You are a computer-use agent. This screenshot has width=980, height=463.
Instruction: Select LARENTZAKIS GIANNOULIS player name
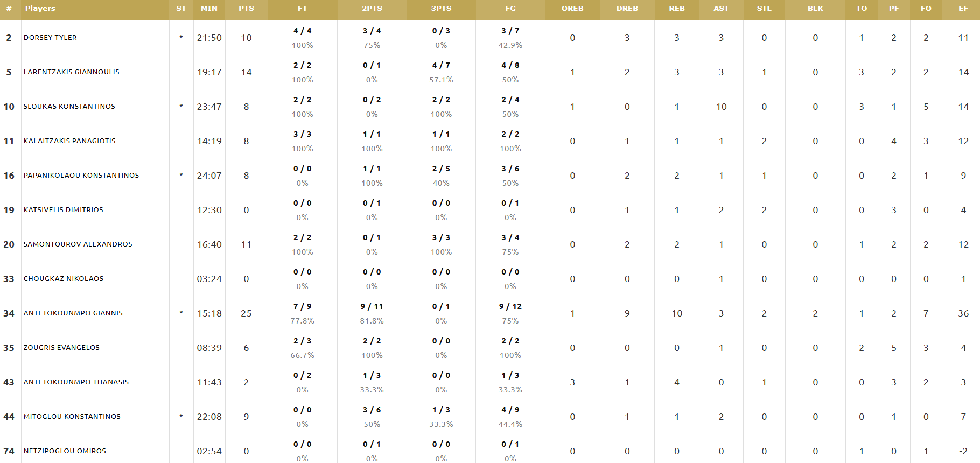point(72,72)
